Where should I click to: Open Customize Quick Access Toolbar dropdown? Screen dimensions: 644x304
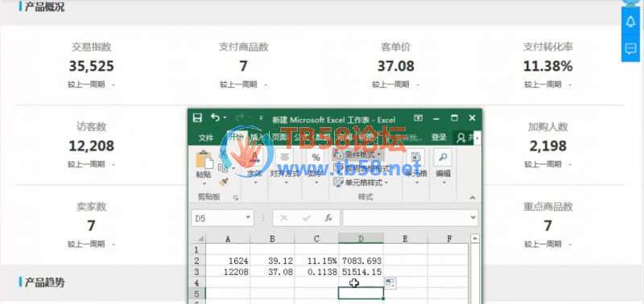261,118
